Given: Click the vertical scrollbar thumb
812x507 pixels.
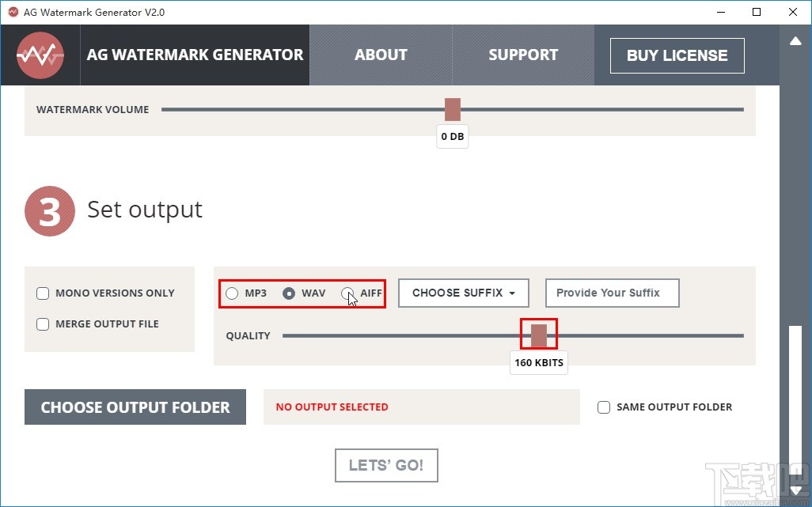Looking at the screenshot, I should coord(795,401).
